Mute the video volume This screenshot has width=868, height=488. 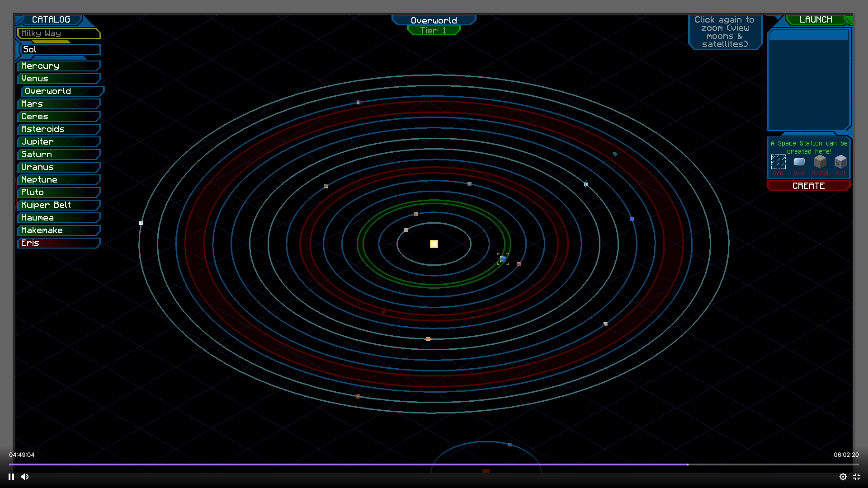tap(25, 477)
